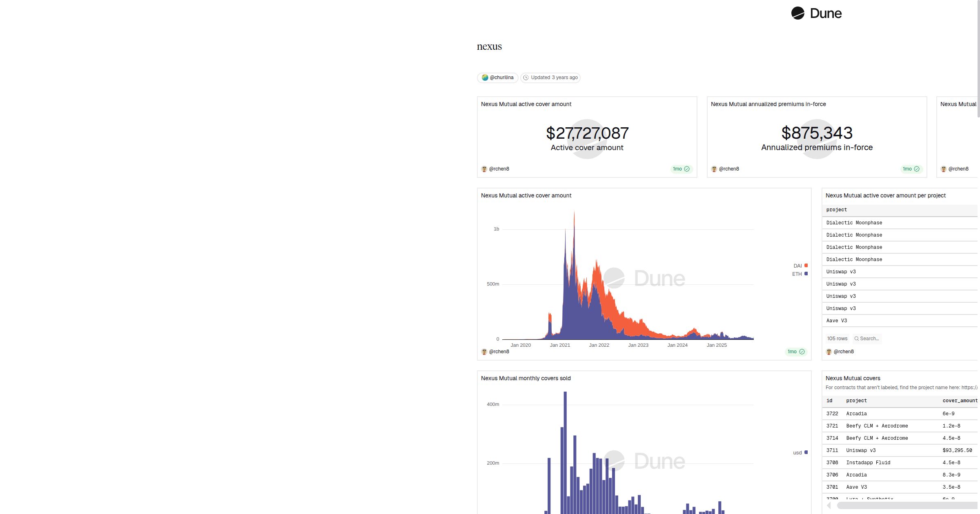The height and width of the screenshot is (514, 980).
Task: Click @rchen8 avatar under per project table
Action: click(x=829, y=352)
